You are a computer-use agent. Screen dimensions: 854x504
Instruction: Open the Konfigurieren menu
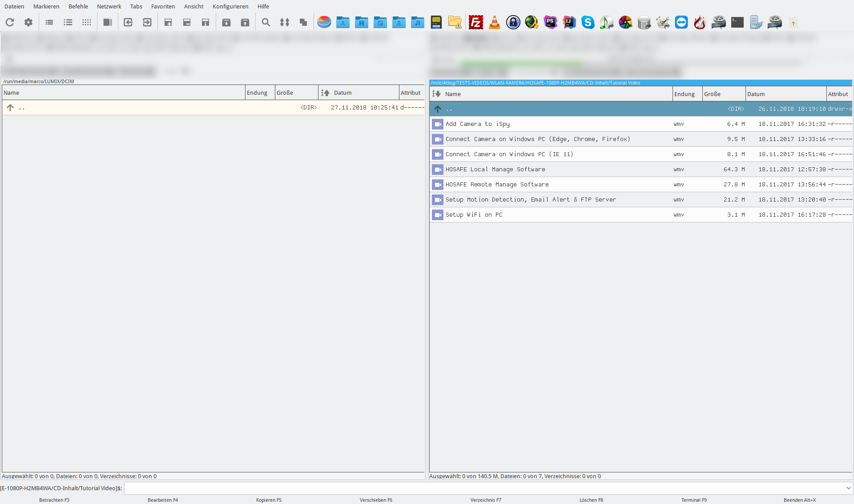click(x=230, y=6)
